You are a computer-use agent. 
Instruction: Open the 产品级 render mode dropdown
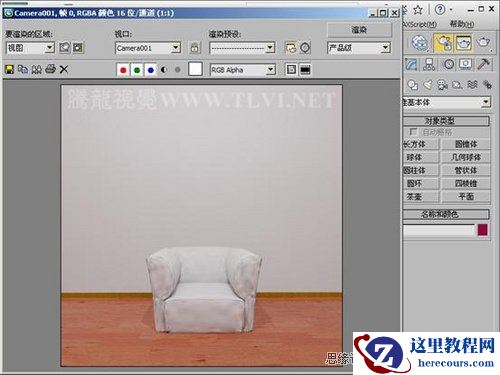pos(359,48)
